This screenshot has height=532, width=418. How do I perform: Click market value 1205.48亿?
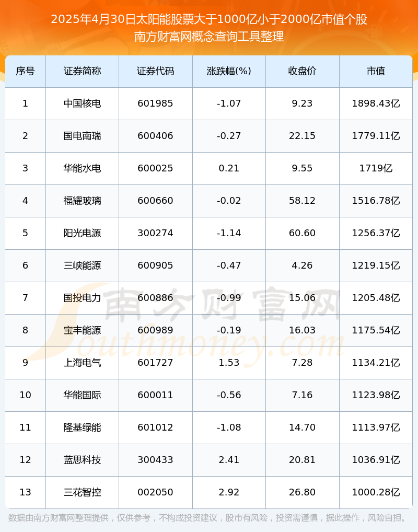376,298
